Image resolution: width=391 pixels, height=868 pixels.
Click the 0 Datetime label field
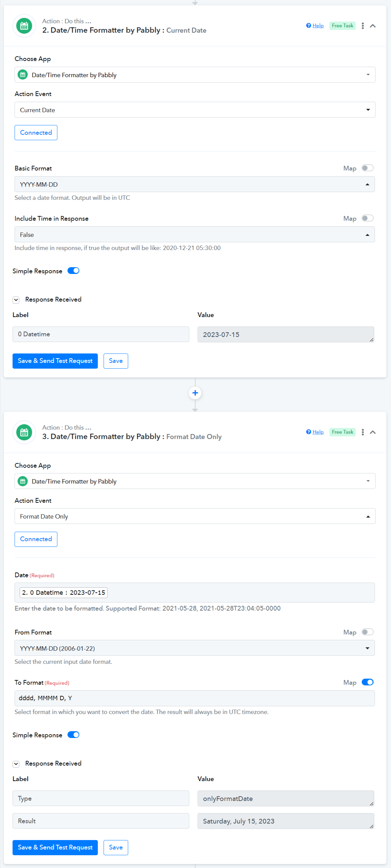pyautogui.click(x=101, y=334)
